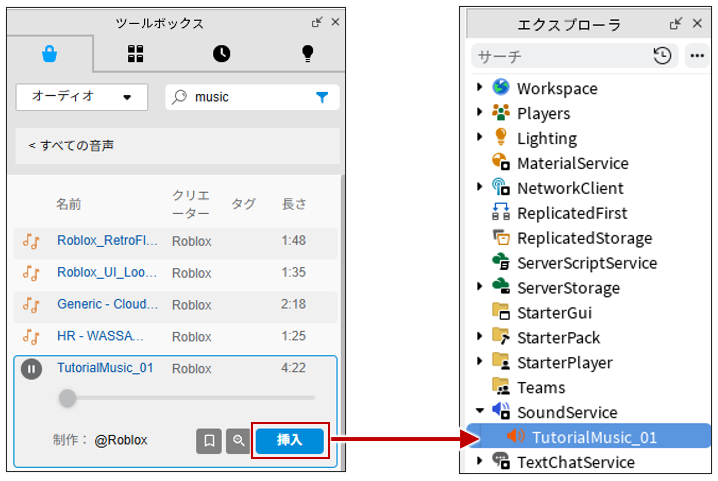The image size is (718, 481).
Task: Click the Lighting bulb icon in Explorer
Action: pyautogui.click(x=500, y=137)
